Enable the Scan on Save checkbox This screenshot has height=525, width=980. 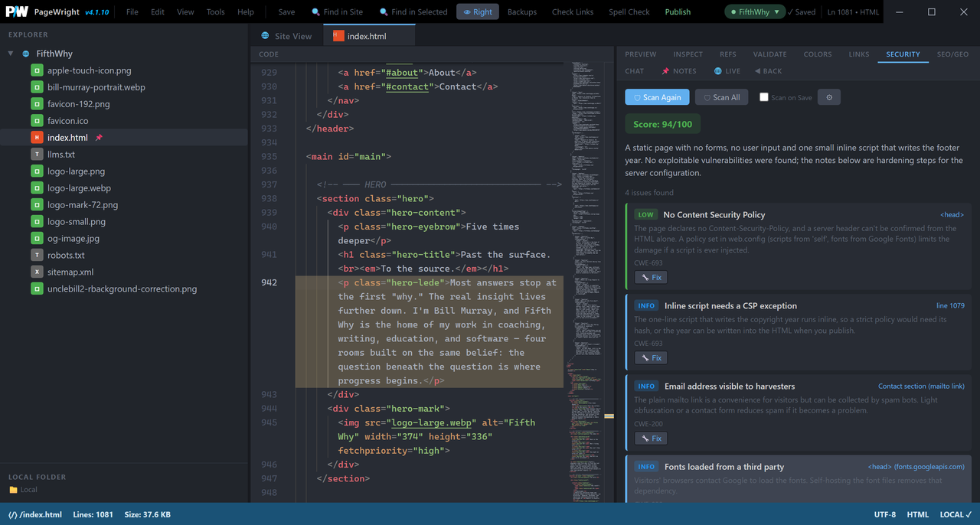[x=763, y=97]
